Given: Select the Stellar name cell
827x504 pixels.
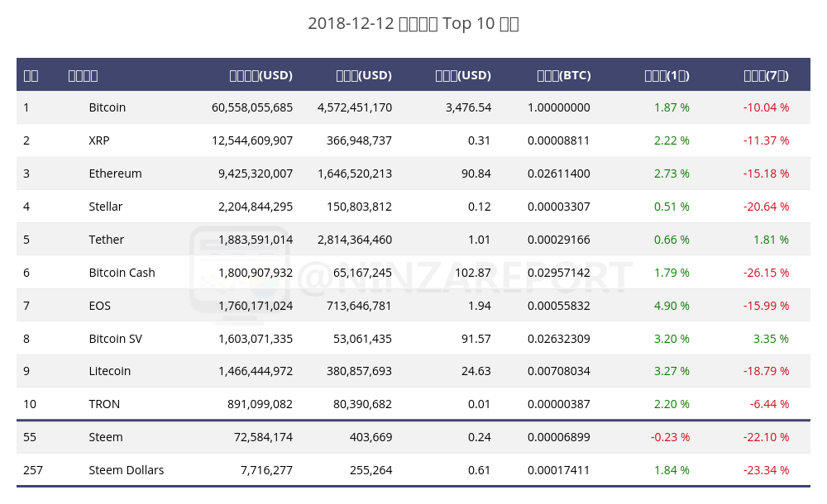Looking at the screenshot, I should pyautogui.click(x=106, y=207).
